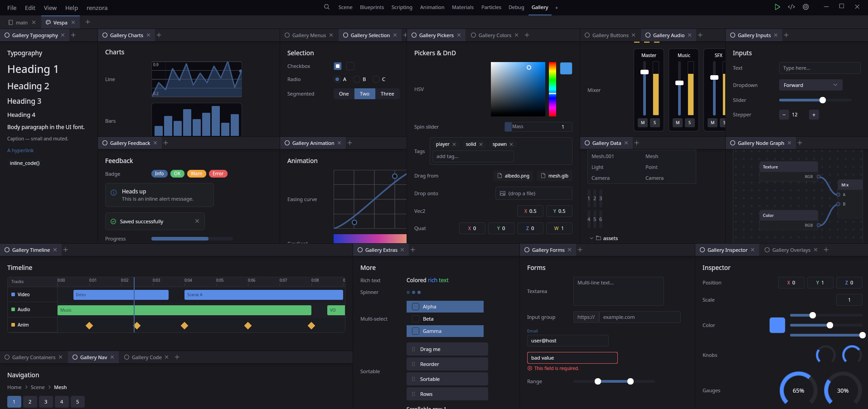Remove the player tag
The height and width of the screenshot is (409, 868).
click(454, 144)
